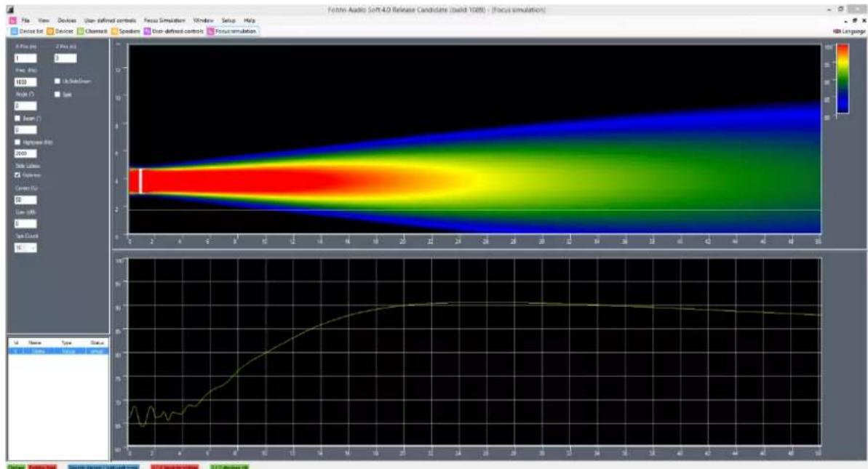Screen dimensions: 868x469
Task: Click the purple User-defined controls toolbar icon
Action: (147, 31)
